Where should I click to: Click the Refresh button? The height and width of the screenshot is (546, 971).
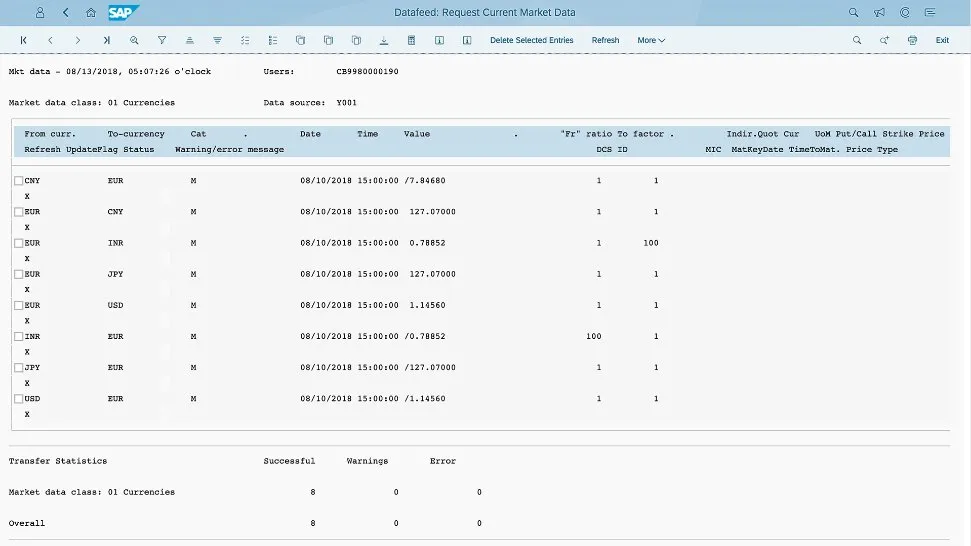coord(605,40)
